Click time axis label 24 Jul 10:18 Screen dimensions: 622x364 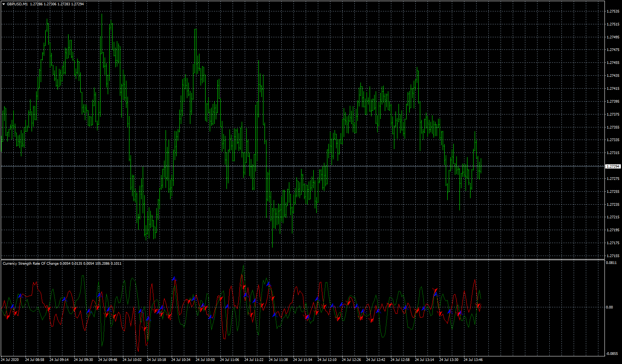(x=156, y=360)
